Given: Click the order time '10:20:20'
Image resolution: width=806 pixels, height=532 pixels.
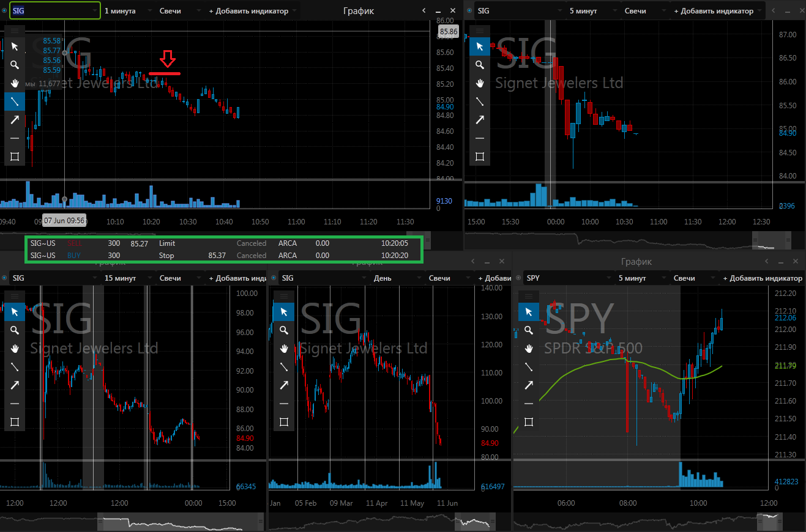Looking at the screenshot, I should point(395,256).
